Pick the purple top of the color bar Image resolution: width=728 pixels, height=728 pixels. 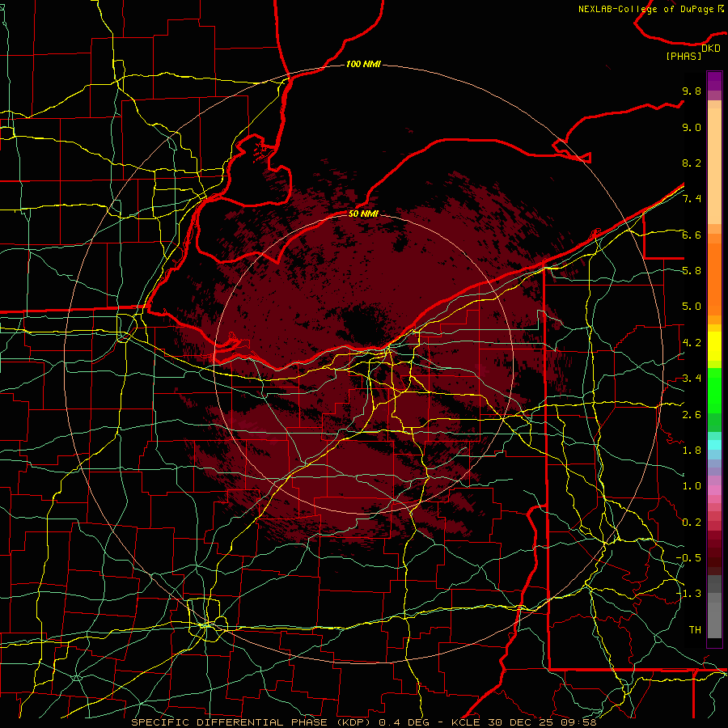pyautogui.click(x=714, y=81)
